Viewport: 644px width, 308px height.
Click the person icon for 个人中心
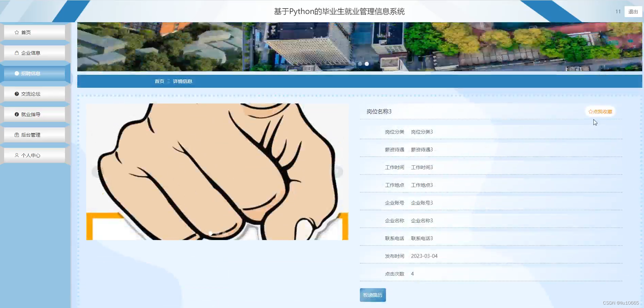[x=16, y=155]
